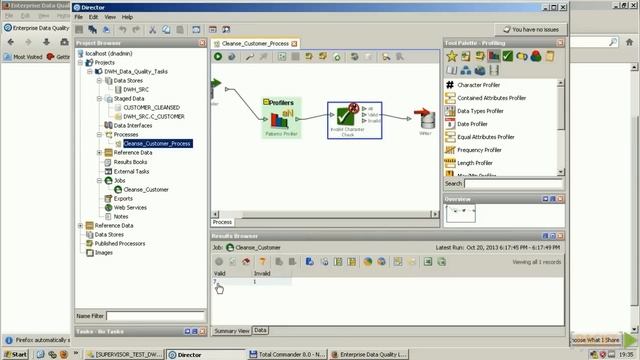Select the green checkmark Audit family in palette

coord(507,56)
